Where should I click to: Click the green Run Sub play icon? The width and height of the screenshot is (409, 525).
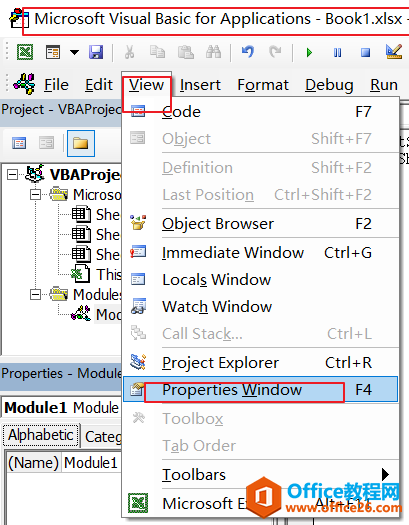pyautogui.click(x=309, y=53)
